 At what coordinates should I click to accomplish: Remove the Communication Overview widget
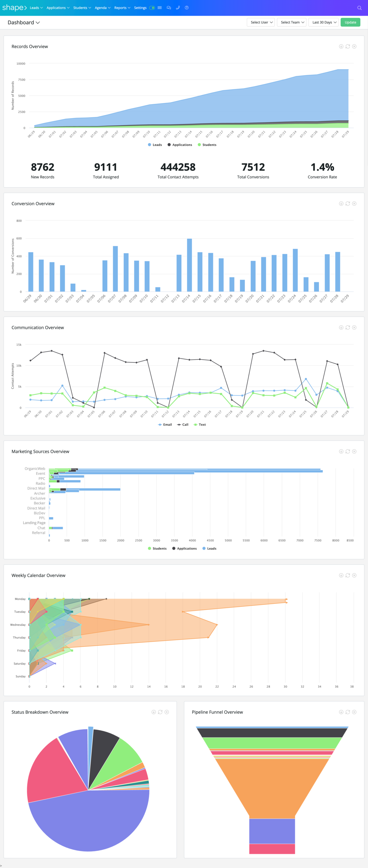click(354, 327)
